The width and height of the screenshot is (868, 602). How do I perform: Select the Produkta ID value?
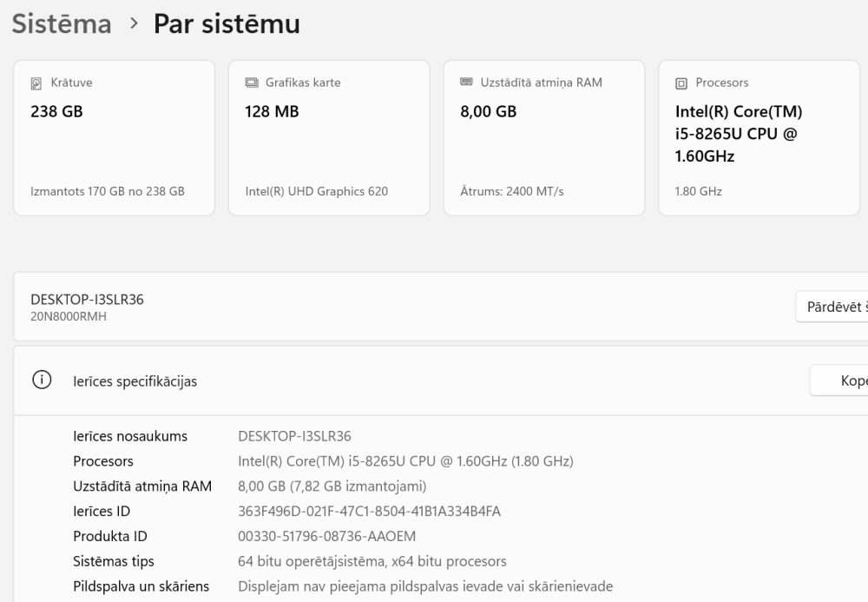326,537
